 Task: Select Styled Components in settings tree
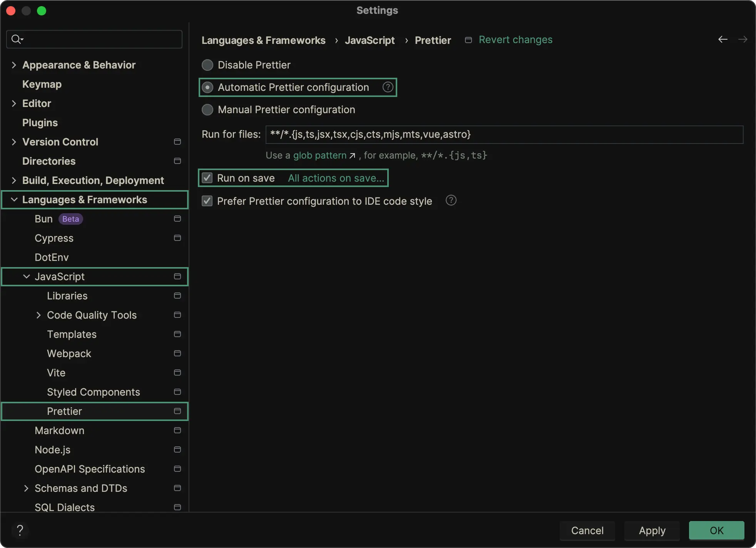(94, 392)
